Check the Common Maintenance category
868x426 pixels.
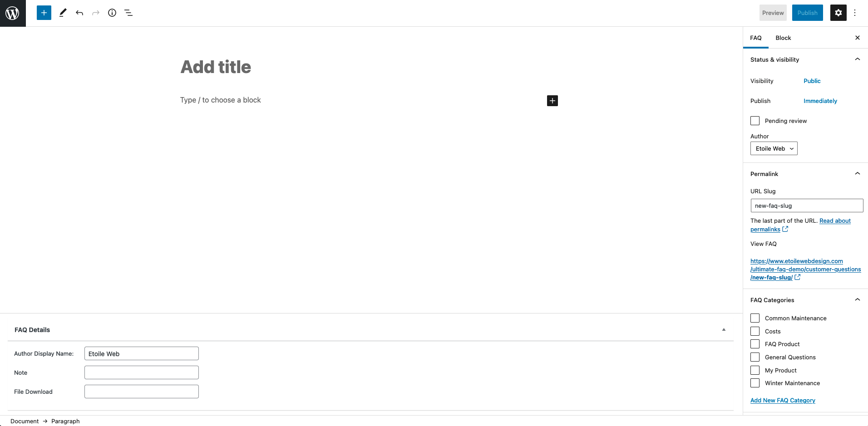[x=755, y=318]
